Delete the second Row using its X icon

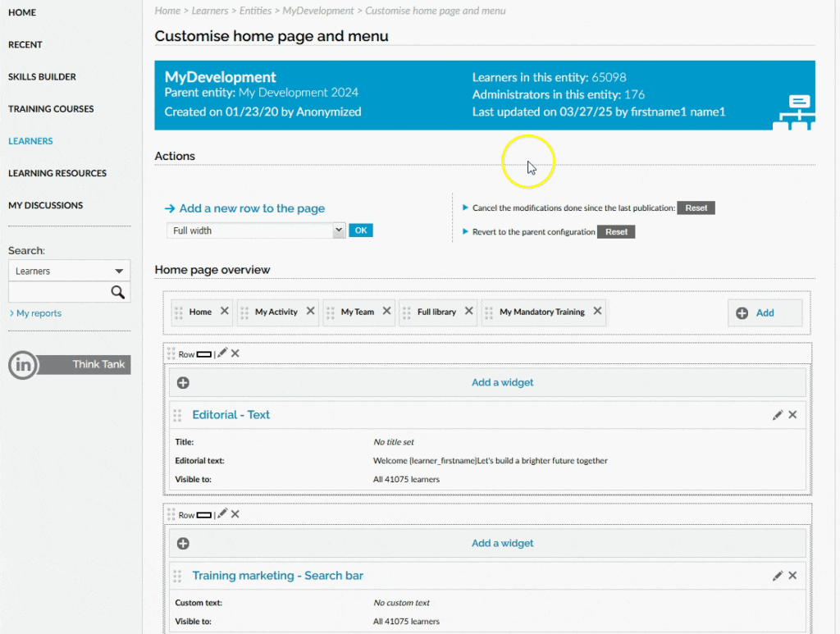pos(235,514)
